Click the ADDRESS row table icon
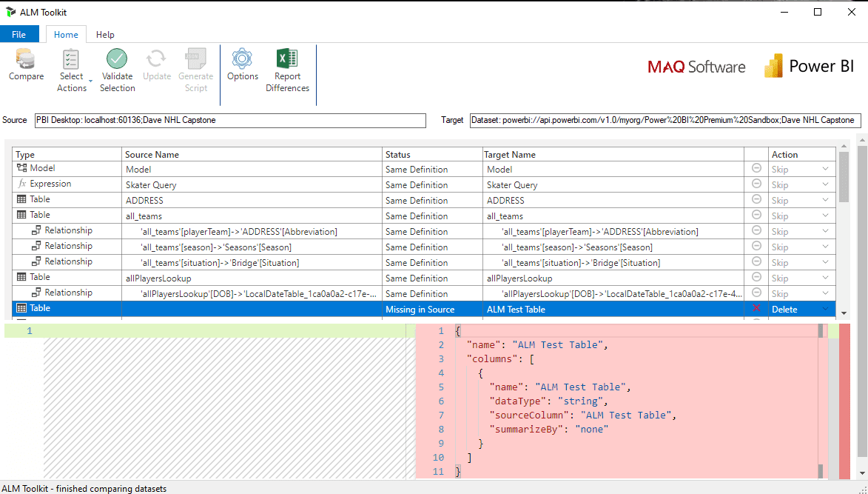The height and width of the screenshot is (494, 868). pos(21,199)
